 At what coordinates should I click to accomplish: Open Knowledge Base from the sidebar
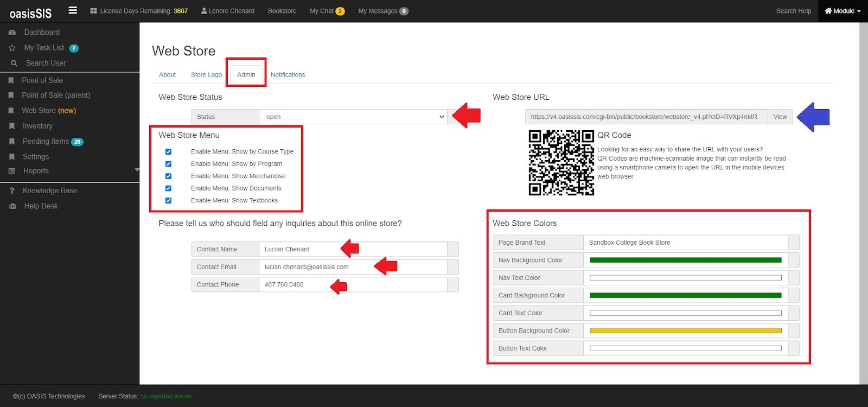point(50,191)
